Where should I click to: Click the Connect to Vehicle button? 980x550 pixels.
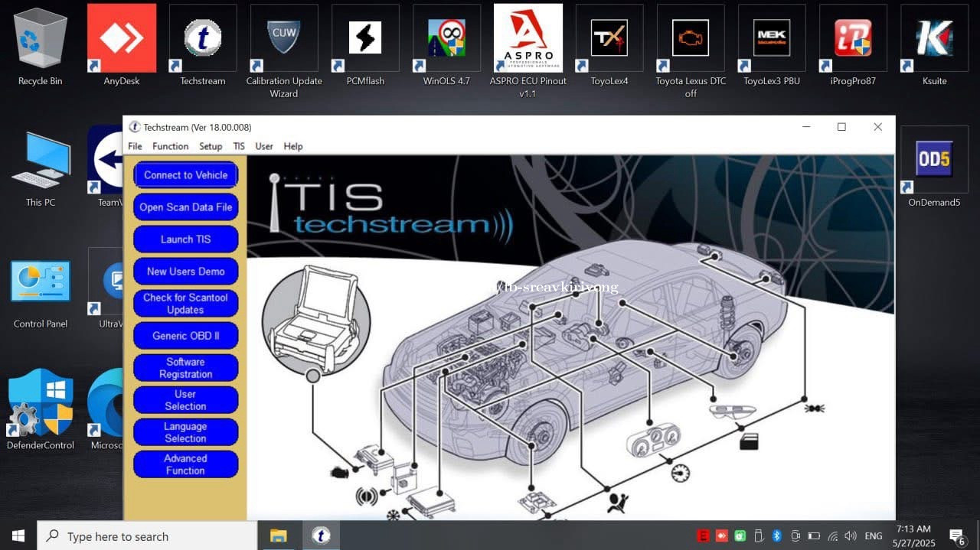186,175
